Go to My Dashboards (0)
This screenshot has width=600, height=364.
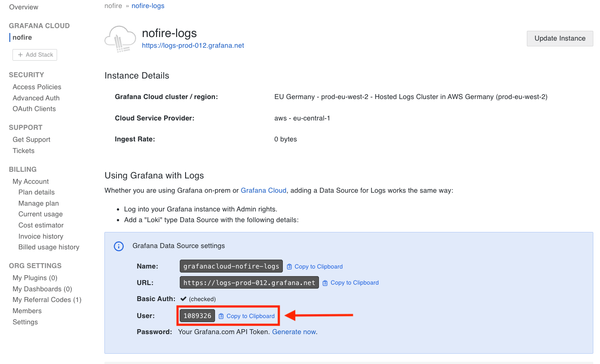(x=42, y=289)
